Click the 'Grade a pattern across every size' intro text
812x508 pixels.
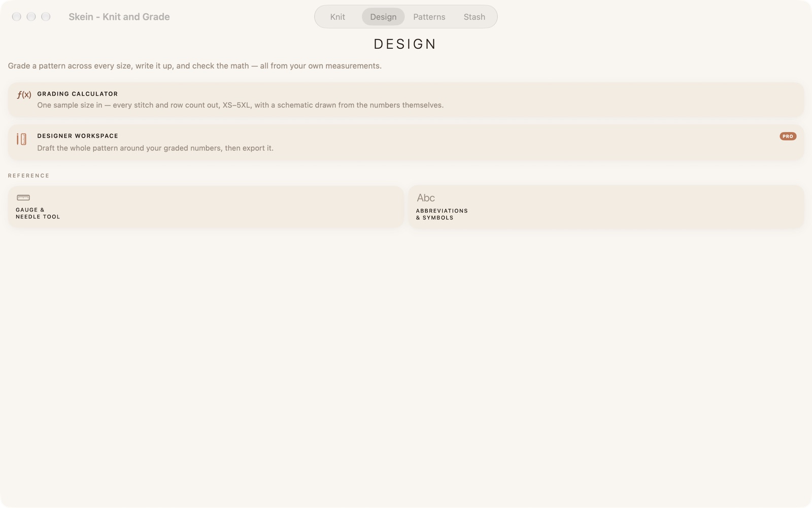point(194,66)
